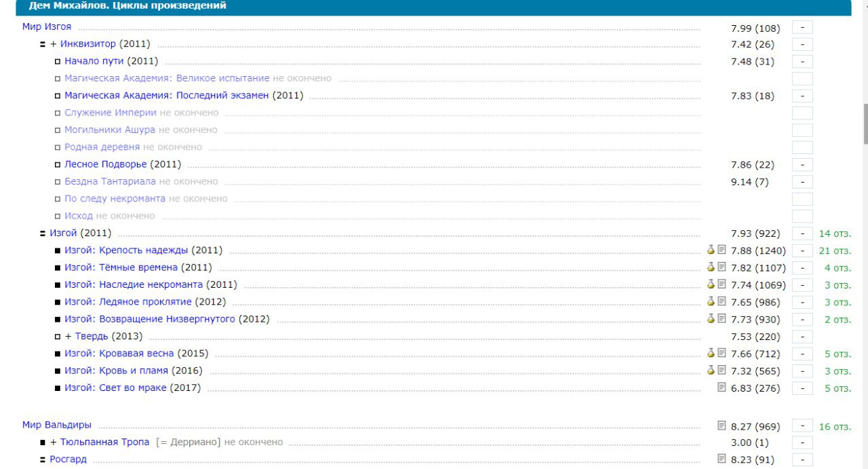Open flask icon for Возвращение Низвергнутого row
This screenshot has height=469, width=868.
(x=711, y=319)
